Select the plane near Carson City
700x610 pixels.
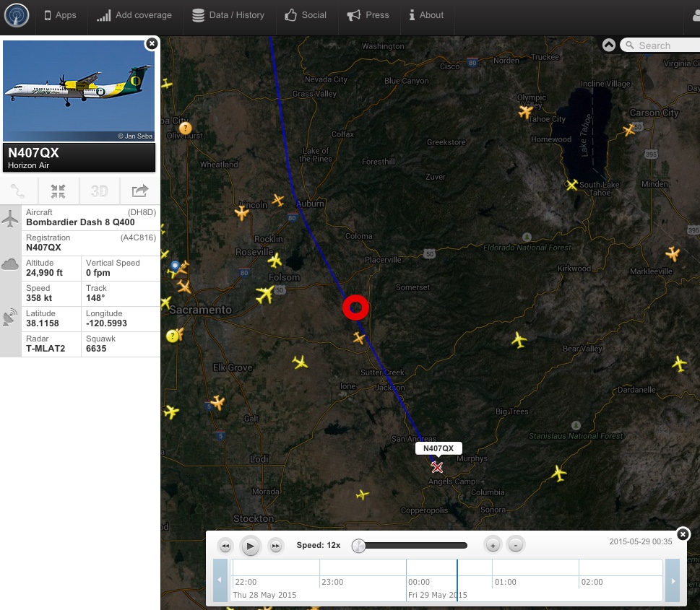(x=629, y=130)
